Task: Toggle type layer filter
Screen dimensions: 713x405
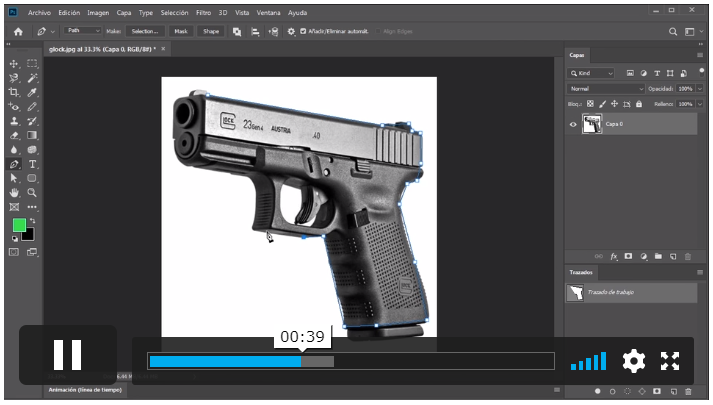Action: point(657,73)
